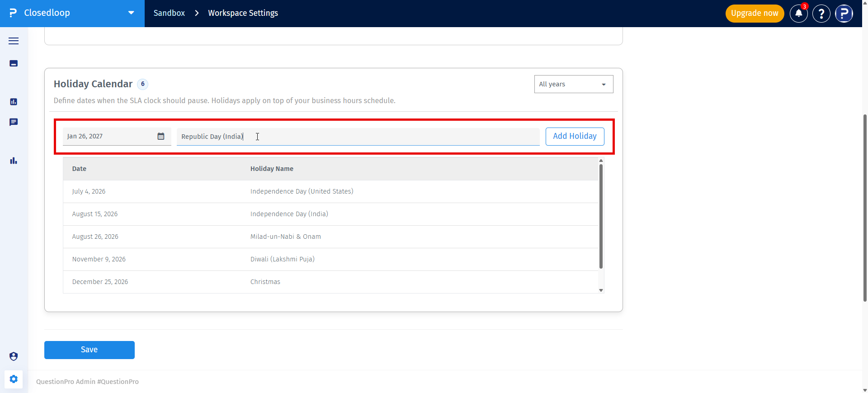Open the hamburger menu in sidebar
Screen dimensions: 868x393
pyautogui.click(x=14, y=41)
